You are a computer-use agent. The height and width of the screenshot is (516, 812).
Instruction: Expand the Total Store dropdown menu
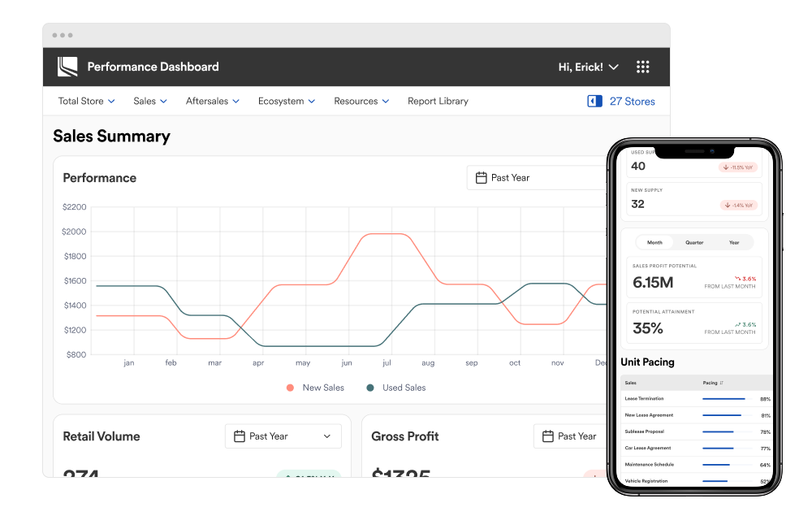coord(86,102)
